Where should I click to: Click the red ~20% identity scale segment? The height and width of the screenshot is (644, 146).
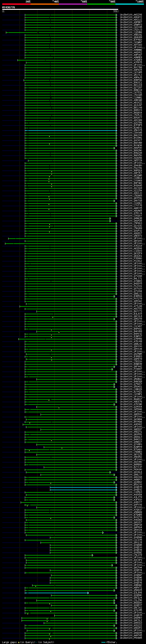(x=16, y=4)
